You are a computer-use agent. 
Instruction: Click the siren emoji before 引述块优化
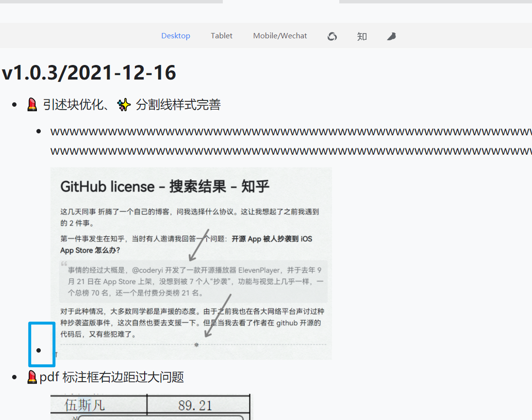point(32,104)
